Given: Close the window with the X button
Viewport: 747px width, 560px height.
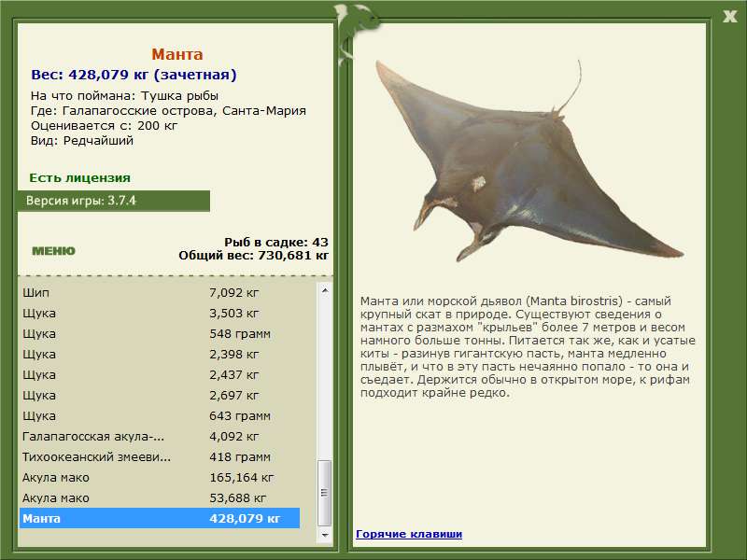Looking at the screenshot, I should 729,17.
